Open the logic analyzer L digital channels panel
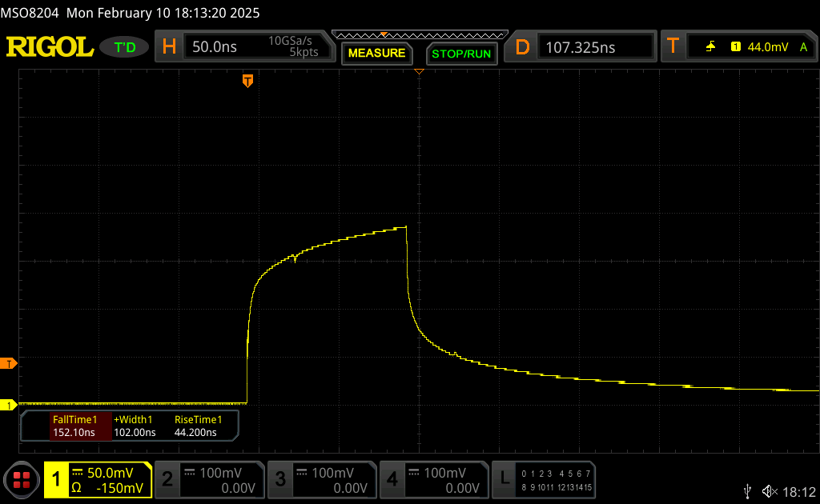 point(542,480)
